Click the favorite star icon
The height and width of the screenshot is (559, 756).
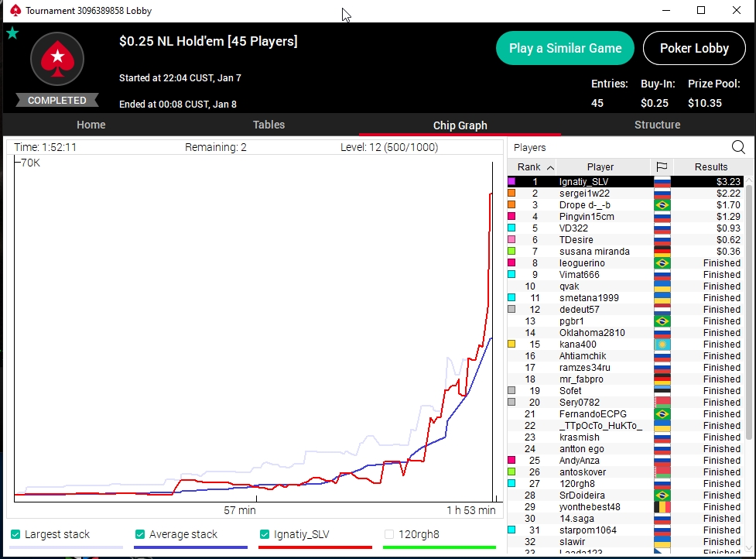click(12, 33)
